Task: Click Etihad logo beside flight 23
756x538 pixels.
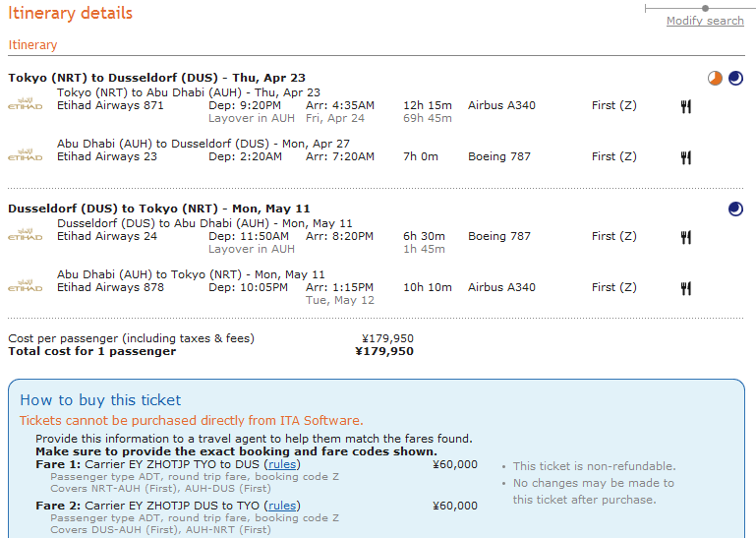Action: pyautogui.click(x=26, y=154)
